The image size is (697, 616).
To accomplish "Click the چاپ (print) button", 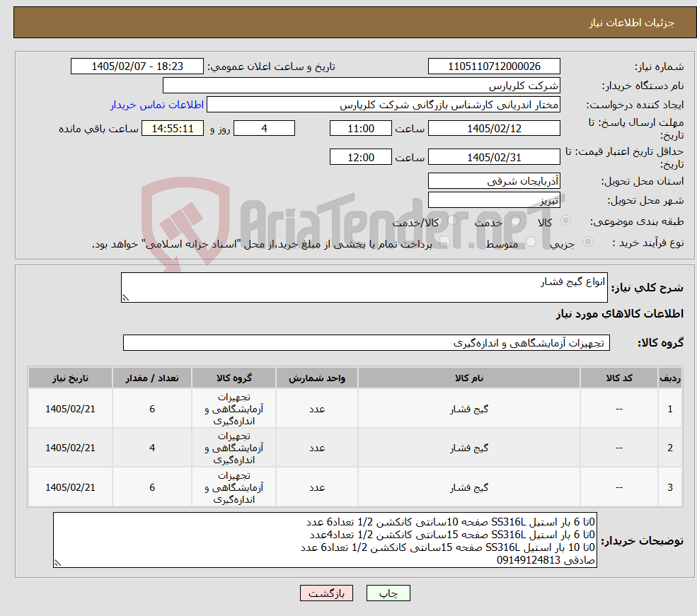I will [x=388, y=593].
